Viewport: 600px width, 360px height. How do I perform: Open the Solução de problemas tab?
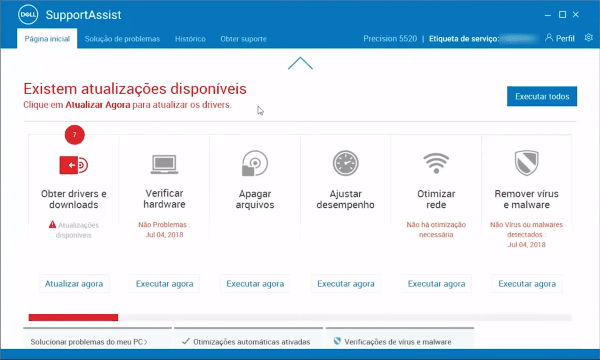[122, 39]
